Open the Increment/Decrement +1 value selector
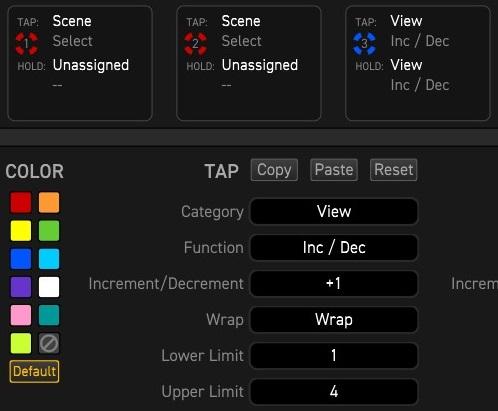 coord(334,283)
